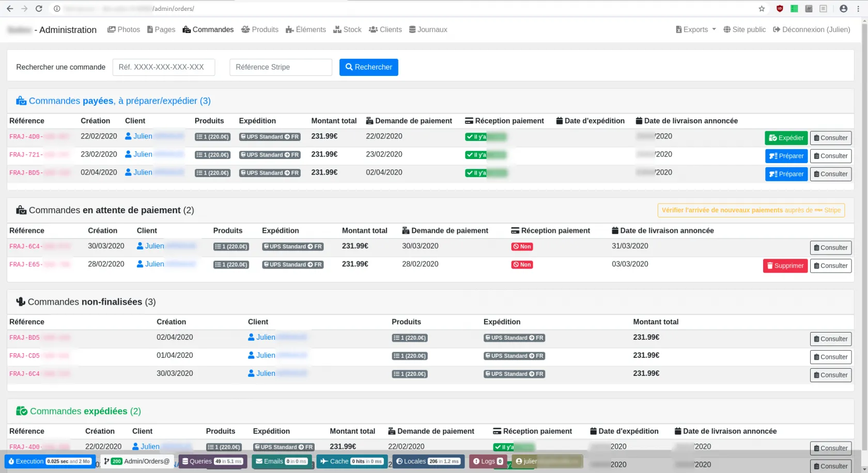
Task: Click Préparer for order FRAJ-721
Action: 786,156
